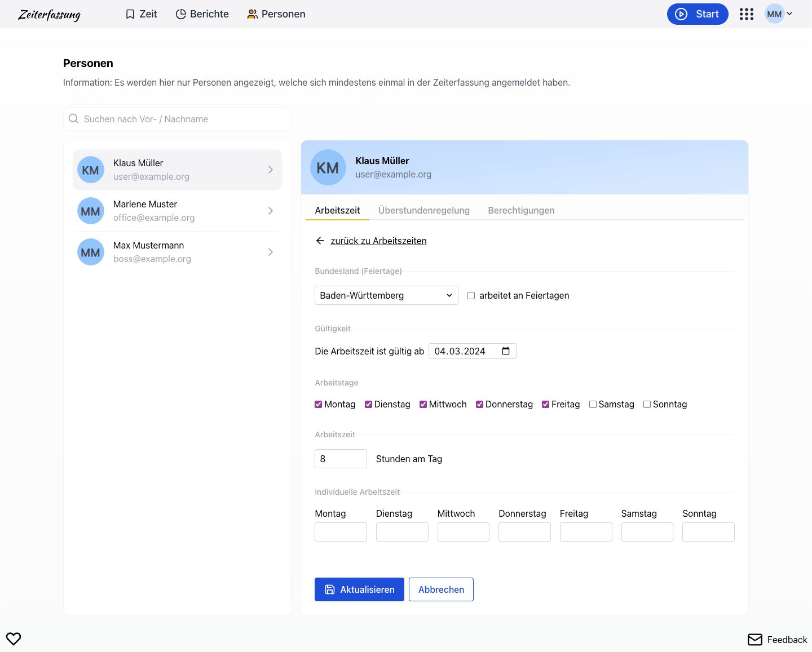
Task: Open the apps grid launcher icon
Action: click(746, 14)
